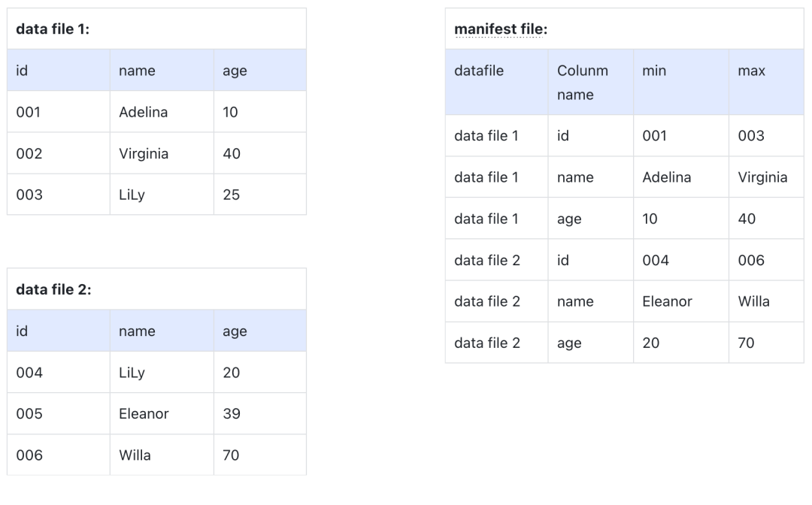Click the age cell with value 25
The height and width of the screenshot is (505, 812).
click(231, 195)
